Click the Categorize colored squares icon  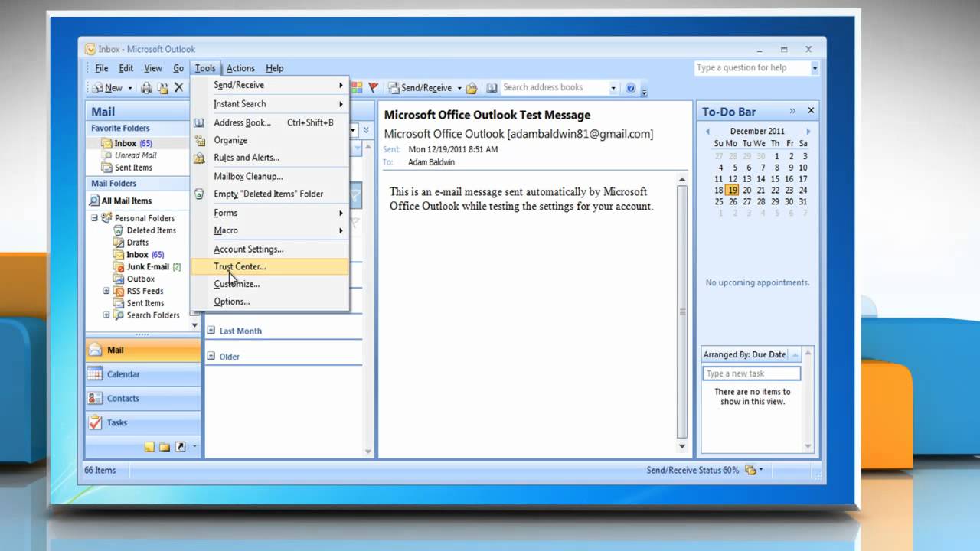click(x=357, y=88)
